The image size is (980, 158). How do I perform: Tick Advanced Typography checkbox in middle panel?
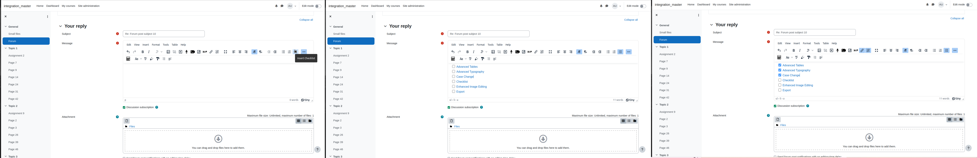point(453,71)
